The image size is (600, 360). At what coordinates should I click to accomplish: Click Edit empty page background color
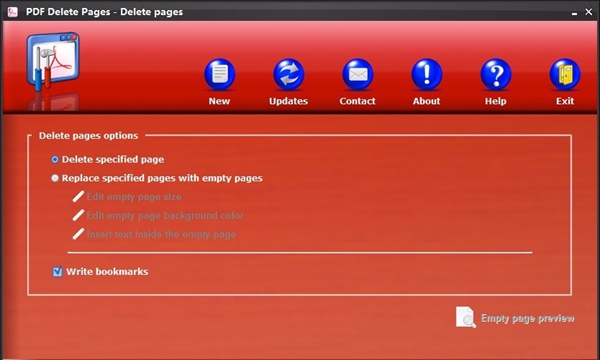pyautogui.click(x=165, y=216)
